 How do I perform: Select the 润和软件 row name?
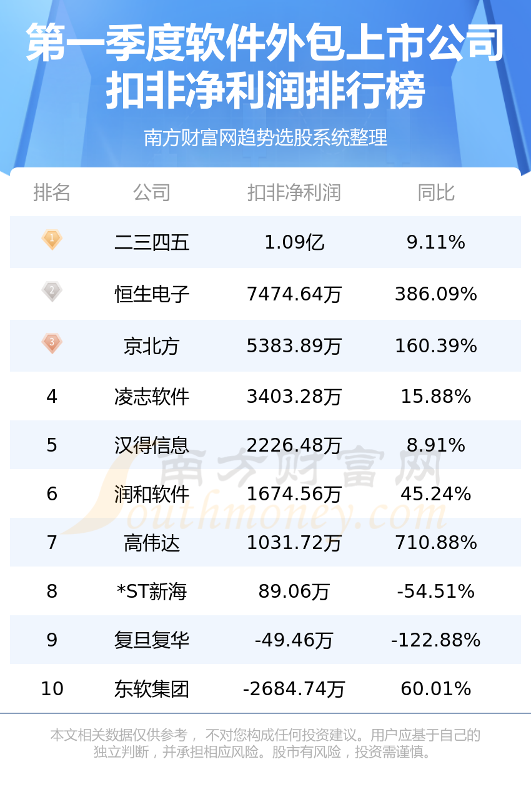coord(152,494)
